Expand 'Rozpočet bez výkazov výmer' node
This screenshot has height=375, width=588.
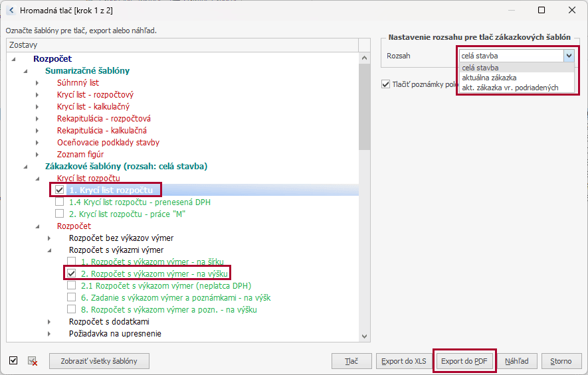[50, 238]
